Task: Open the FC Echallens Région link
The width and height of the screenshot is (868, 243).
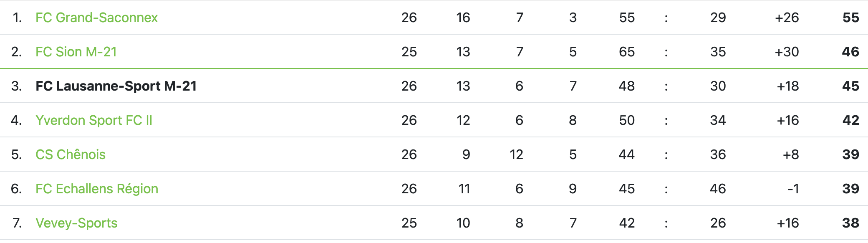Action: click(x=97, y=189)
